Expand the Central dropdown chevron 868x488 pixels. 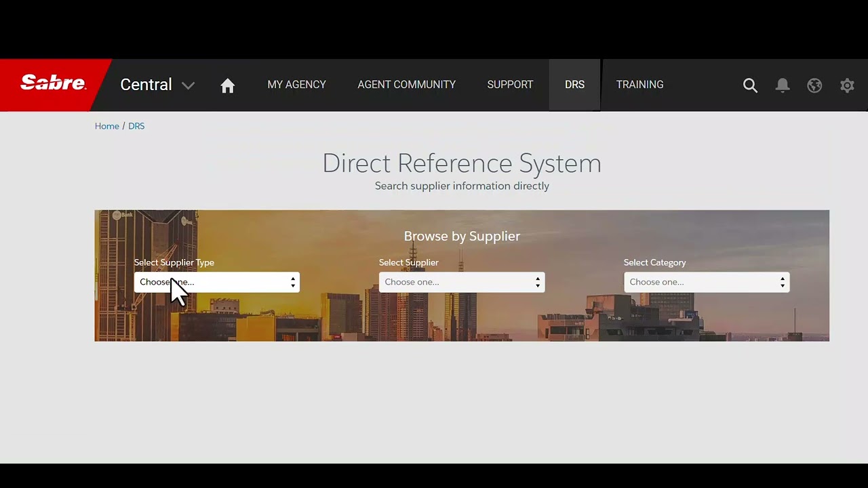pyautogui.click(x=189, y=85)
